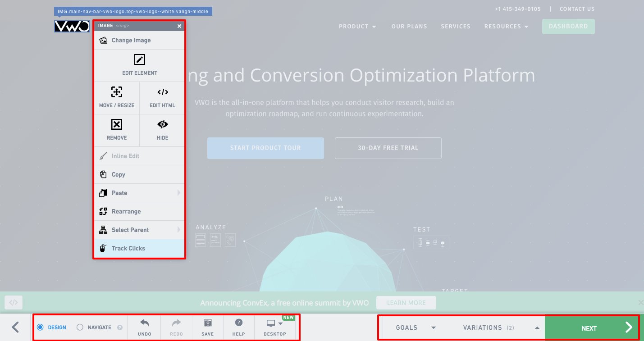This screenshot has height=341, width=644.
Task: Click the VWO logo image
Action: tap(72, 26)
